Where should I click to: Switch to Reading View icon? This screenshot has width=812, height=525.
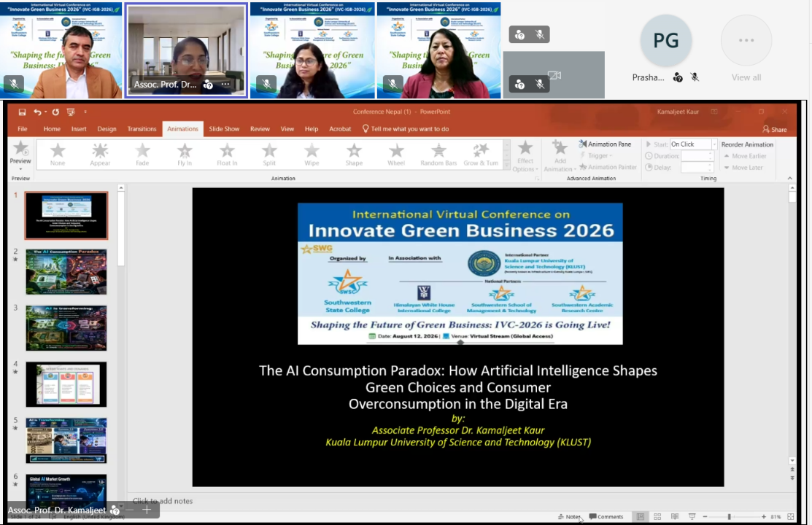click(675, 517)
